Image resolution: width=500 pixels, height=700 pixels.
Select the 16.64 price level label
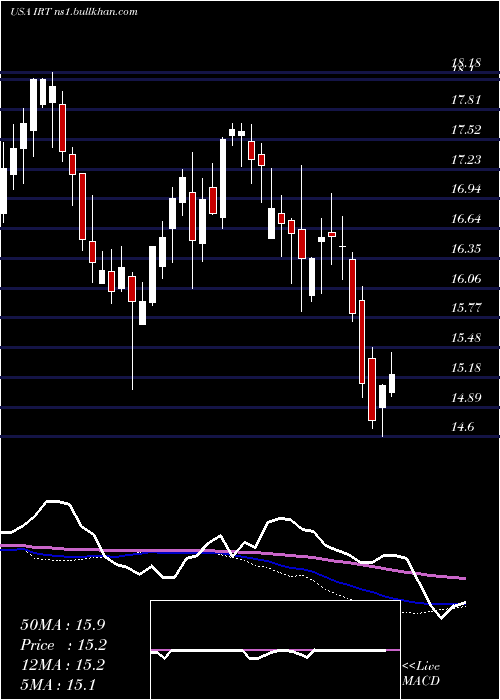[x=466, y=219]
